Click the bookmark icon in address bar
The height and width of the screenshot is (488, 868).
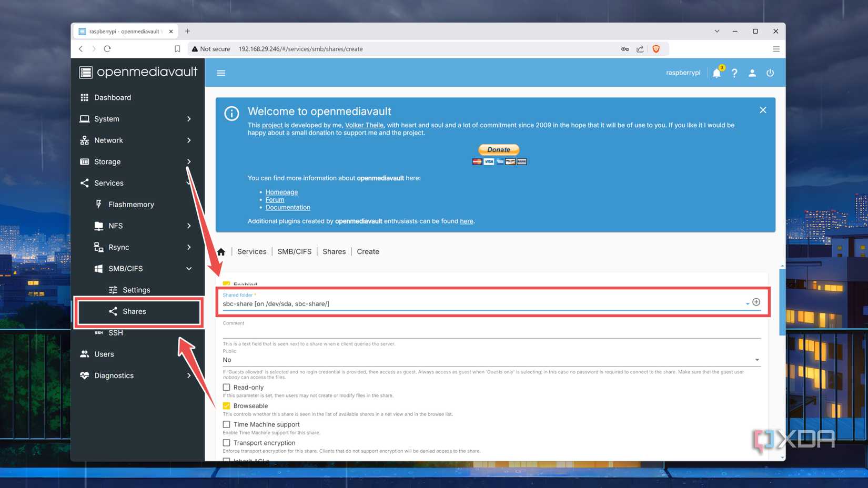[x=177, y=49]
